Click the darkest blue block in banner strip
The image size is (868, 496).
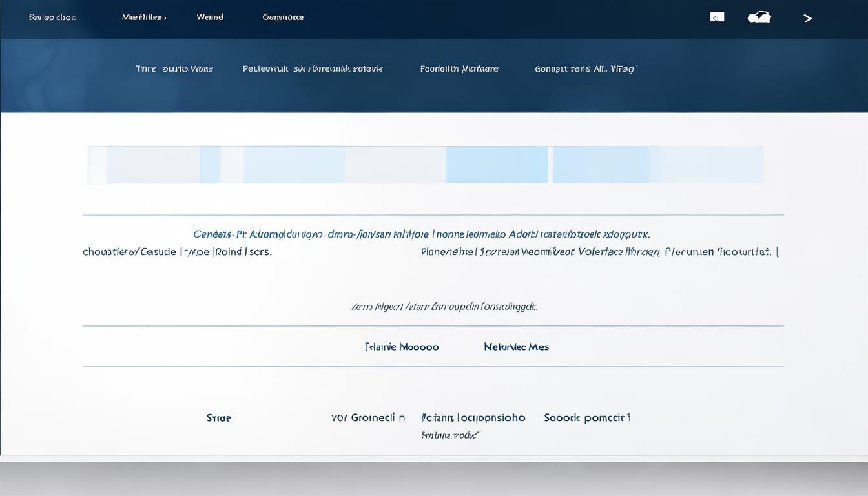pyautogui.click(x=497, y=165)
